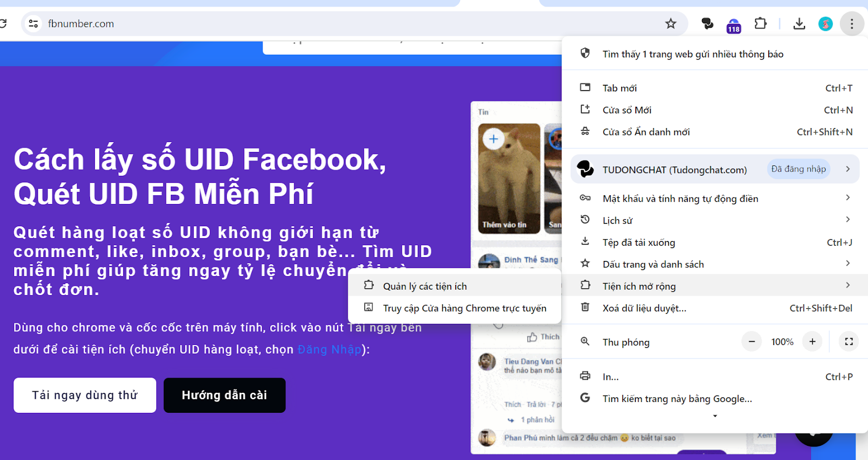This screenshot has height=460, width=868.
Task: Click the new window icon in menu
Action: (x=585, y=109)
